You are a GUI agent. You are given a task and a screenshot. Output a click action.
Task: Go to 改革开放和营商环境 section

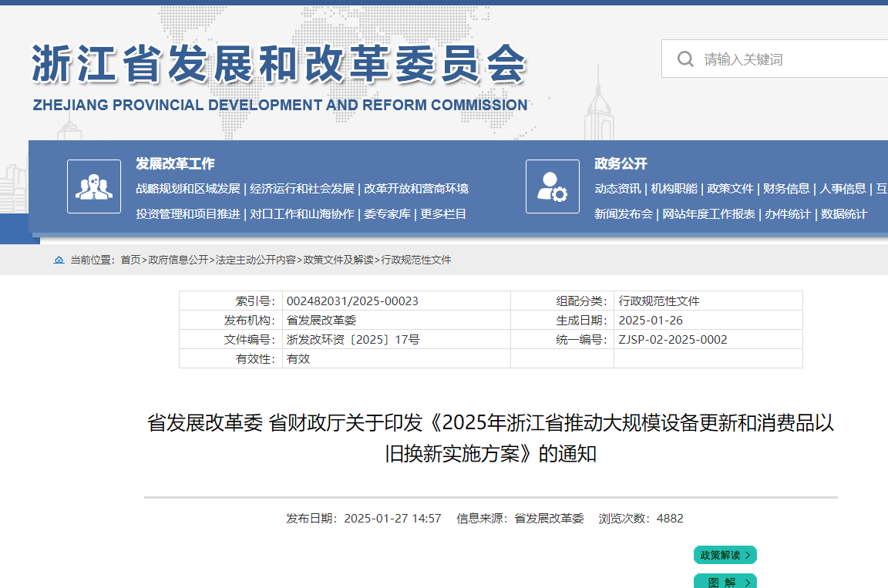pos(416,189)
